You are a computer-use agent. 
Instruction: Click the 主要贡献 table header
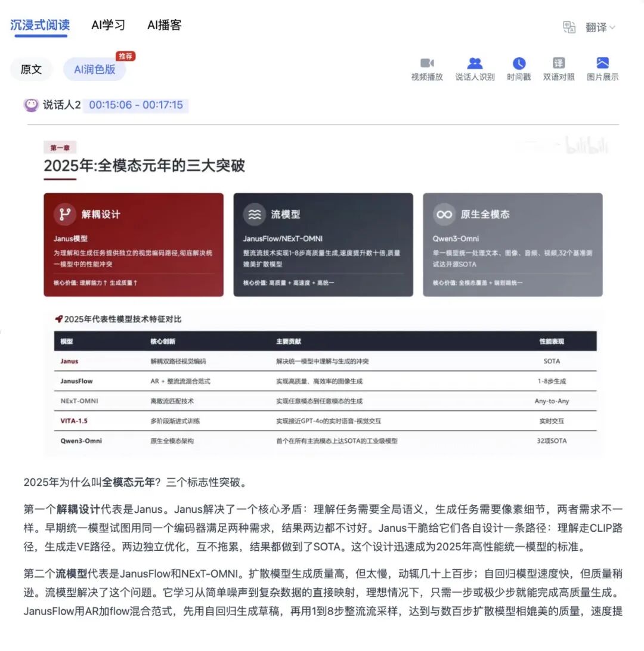pyautogui.click(x=289, y=341)
